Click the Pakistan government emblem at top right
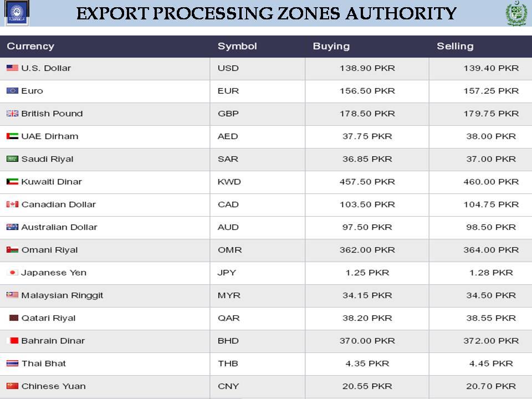 (516, 13)
